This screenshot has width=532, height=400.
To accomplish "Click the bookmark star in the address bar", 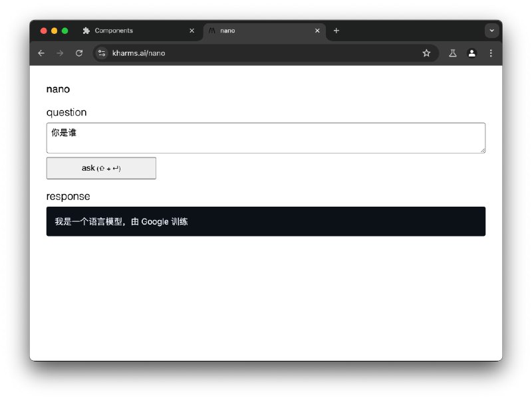I will tap(426, 53).
